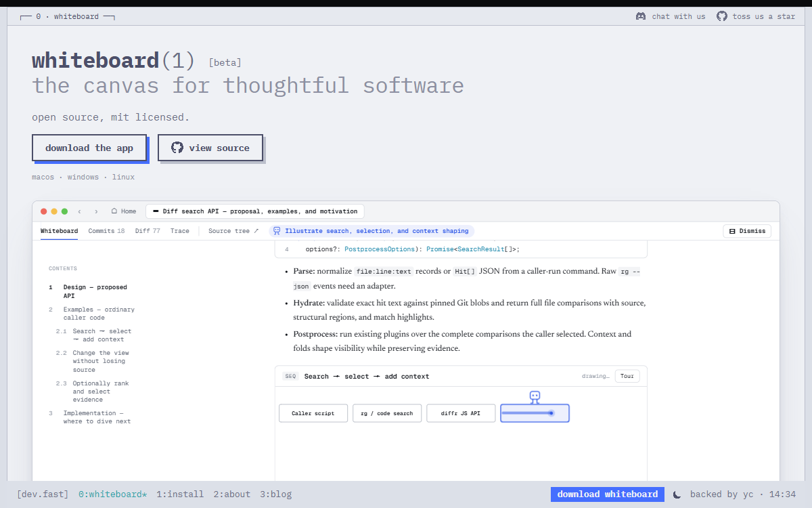Click the SEQ badge in diagram header
This screenshot has height=508, width=812.
(290, 376)
